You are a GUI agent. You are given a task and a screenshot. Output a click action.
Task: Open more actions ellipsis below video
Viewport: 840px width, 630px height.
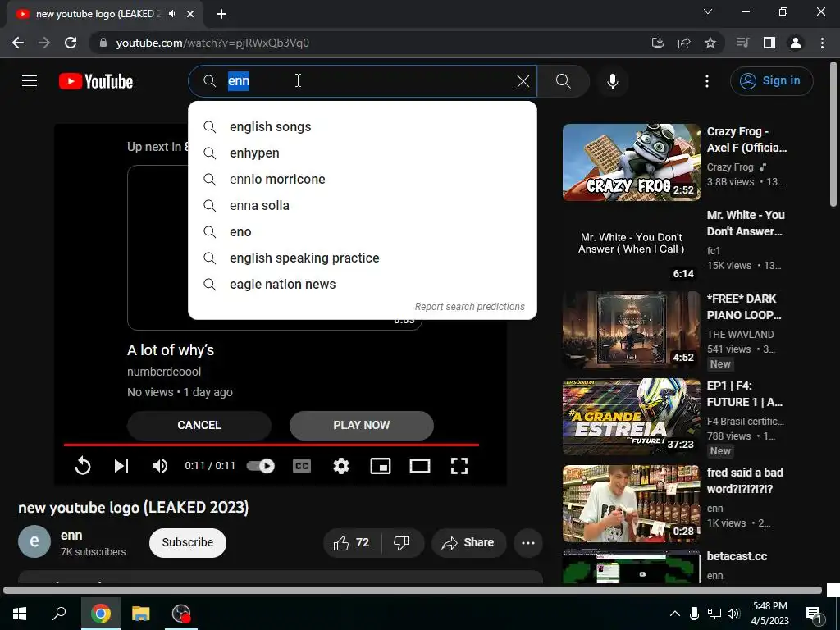pyautogui.click(x=528, y=543)
